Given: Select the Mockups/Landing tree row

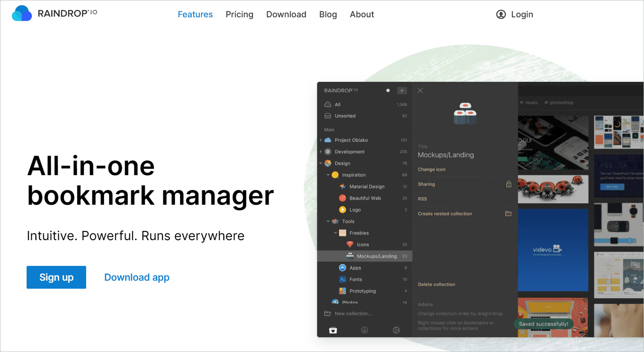Looking at the screenshot, I should click(365, 256).
